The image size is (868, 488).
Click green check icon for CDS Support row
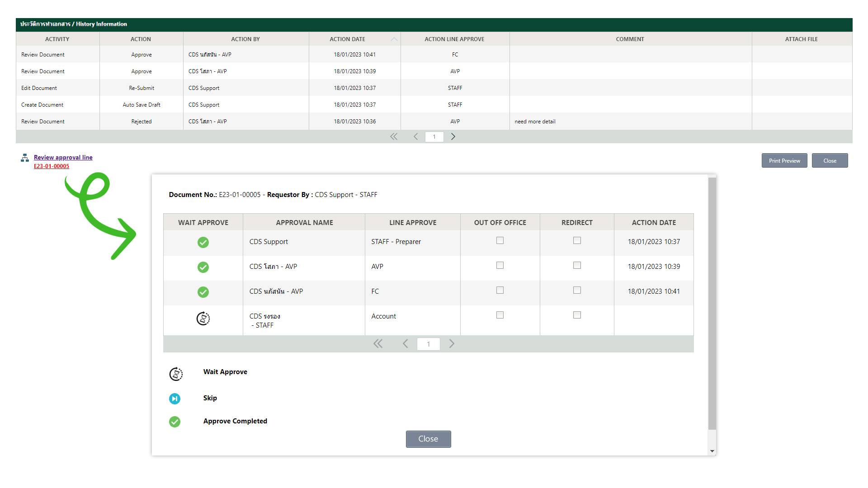(203, 243)
